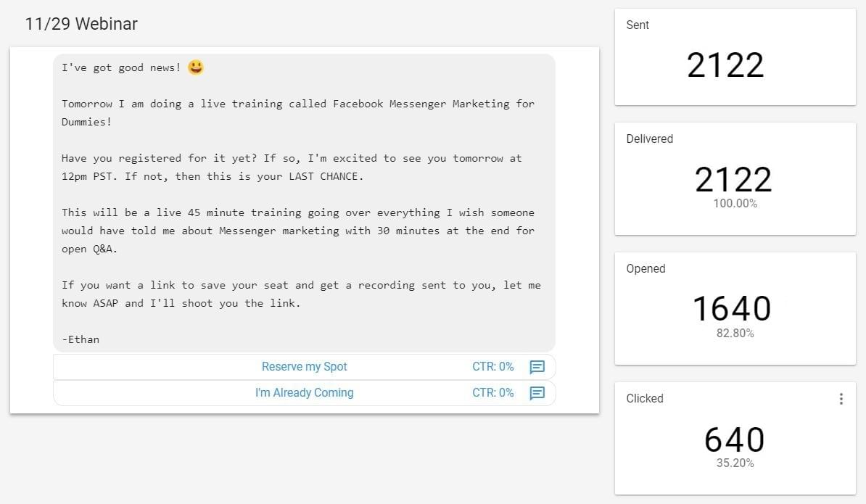Open the three-dot menu on Clicked card
Screen dimensions: 866x504
click(841, 399)
